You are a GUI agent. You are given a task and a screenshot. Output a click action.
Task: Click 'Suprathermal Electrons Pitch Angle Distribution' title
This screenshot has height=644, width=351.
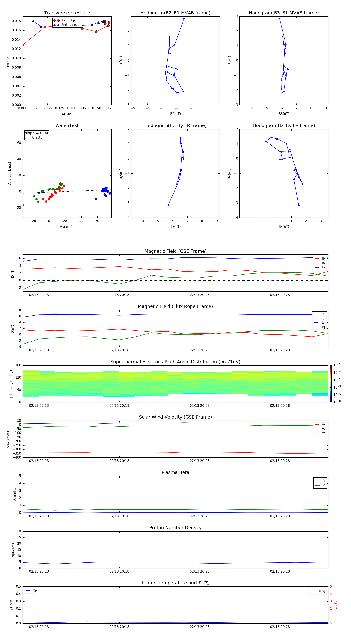point(175,362)
